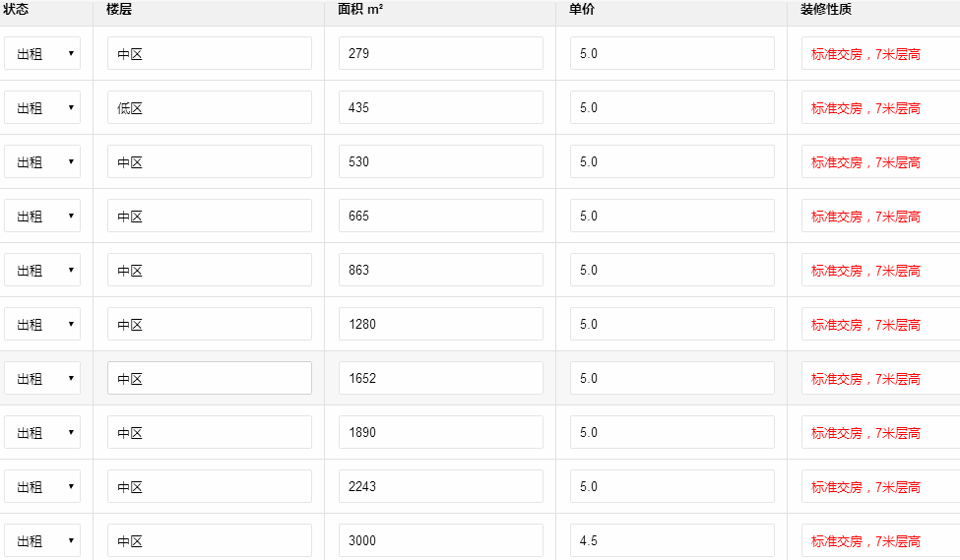Open the status dropdown beside area 530
The width and height of the screenshot is (960, 560).
tap(42, 162)
